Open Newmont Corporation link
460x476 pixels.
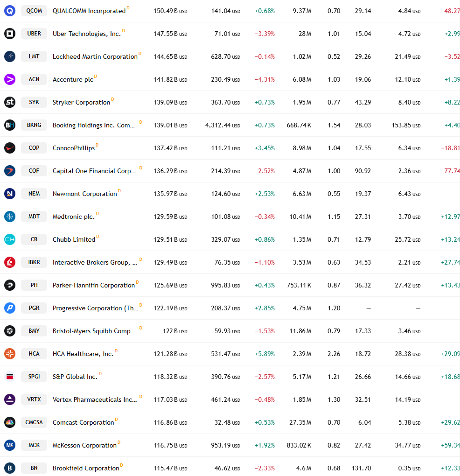click(x=84, y=194)
